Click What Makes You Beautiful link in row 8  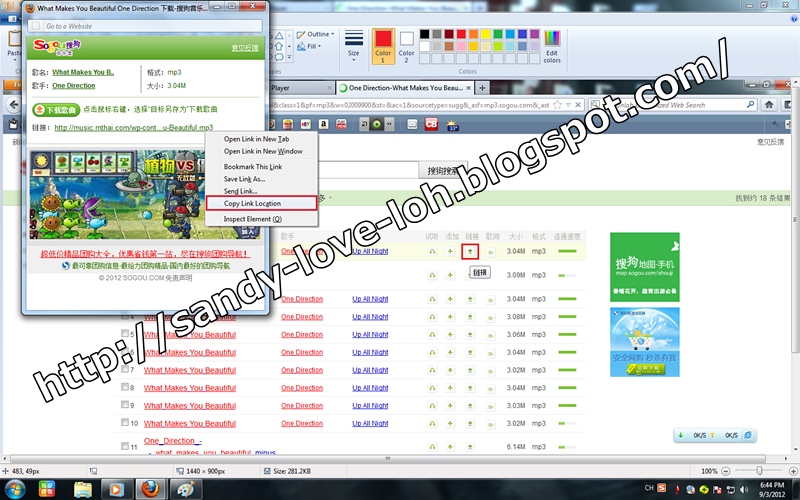[190, 388]
